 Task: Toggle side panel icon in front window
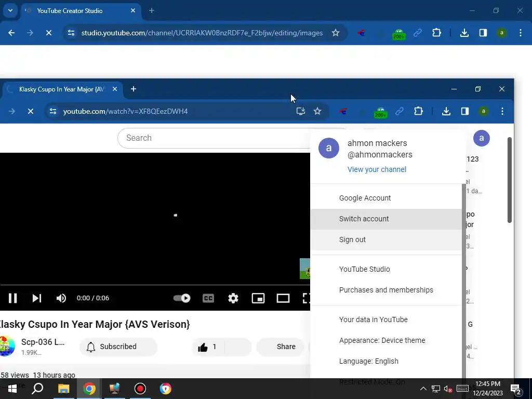coord(465,111)
